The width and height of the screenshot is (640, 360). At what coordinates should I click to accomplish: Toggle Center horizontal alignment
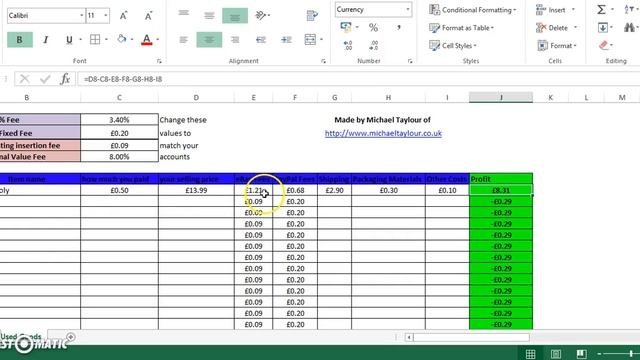pos(209,40)
